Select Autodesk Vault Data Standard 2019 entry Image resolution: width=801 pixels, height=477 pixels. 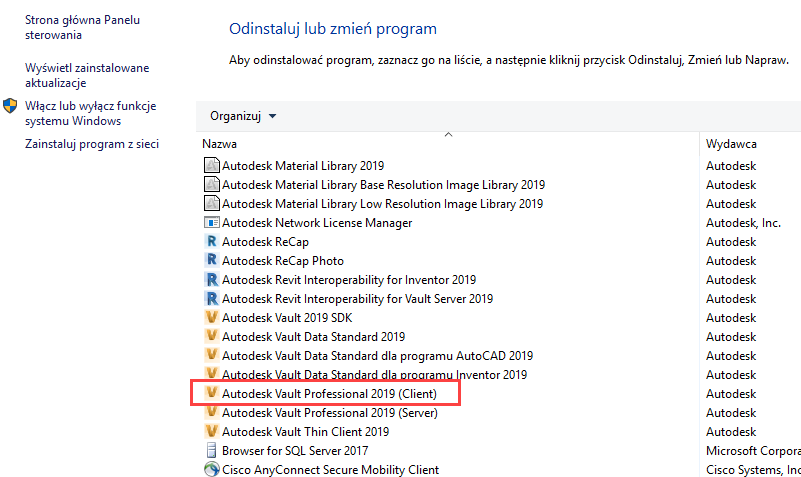tap(313, 337)
